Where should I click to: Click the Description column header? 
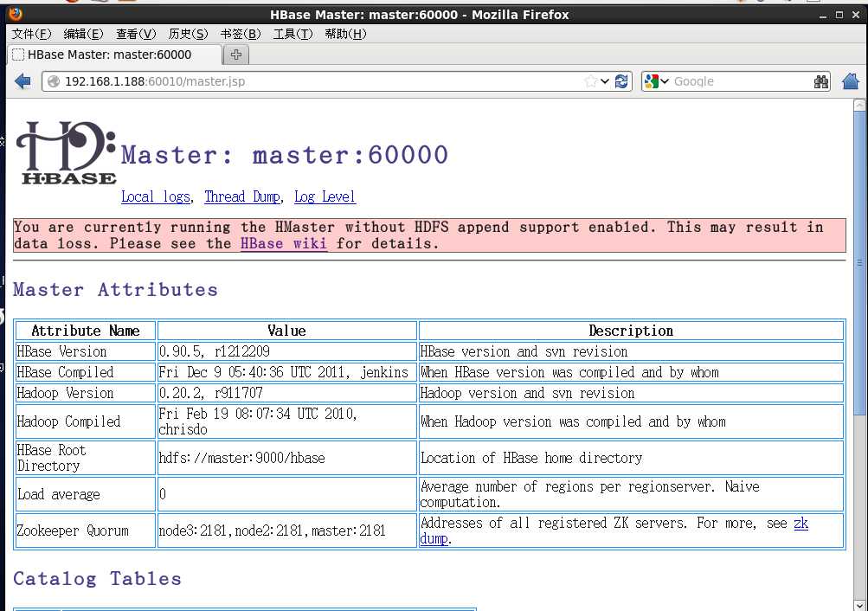[x=631, y=331]
